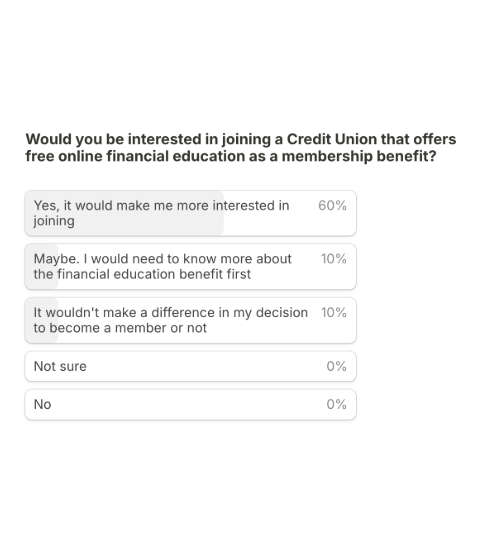The height and width of the screenshot is (550, 480).
Task: Click the empty middle area of the No option box
Action: pyautogui.click(x=189, y=404)
